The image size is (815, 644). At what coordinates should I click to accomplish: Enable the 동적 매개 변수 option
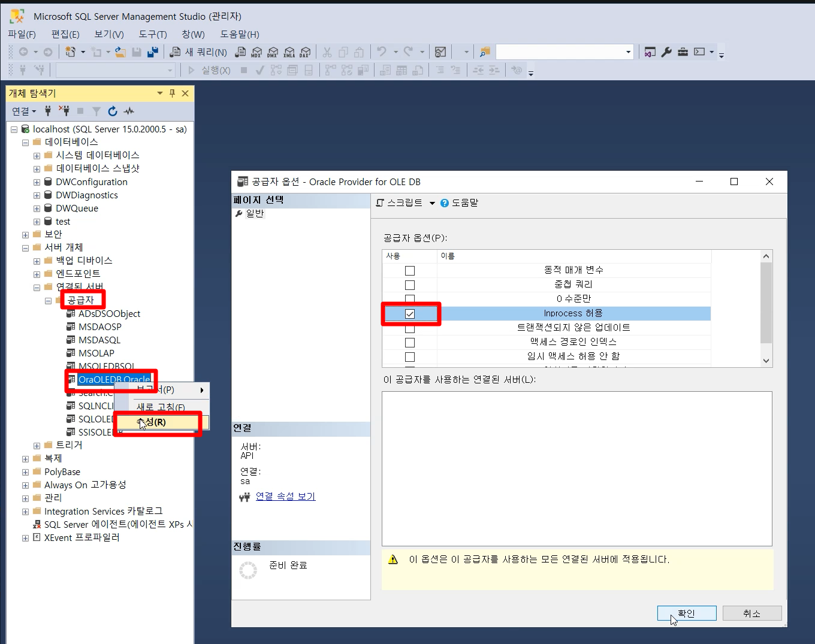click(410, 270)
